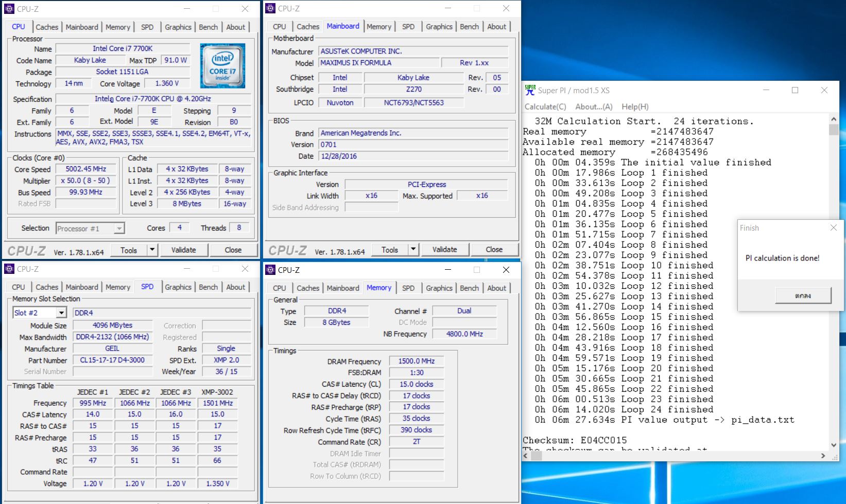Click the processor name Intel Core i7 7700K
846x504 pixels.
point(123,48)
